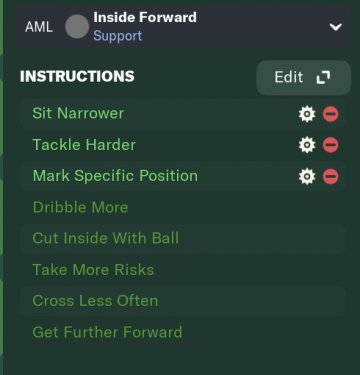Image resolution: width=360 pixels, height=375 pixels.
Task: Remove the Mark Specific Position instruction
Action: (330, 176)
